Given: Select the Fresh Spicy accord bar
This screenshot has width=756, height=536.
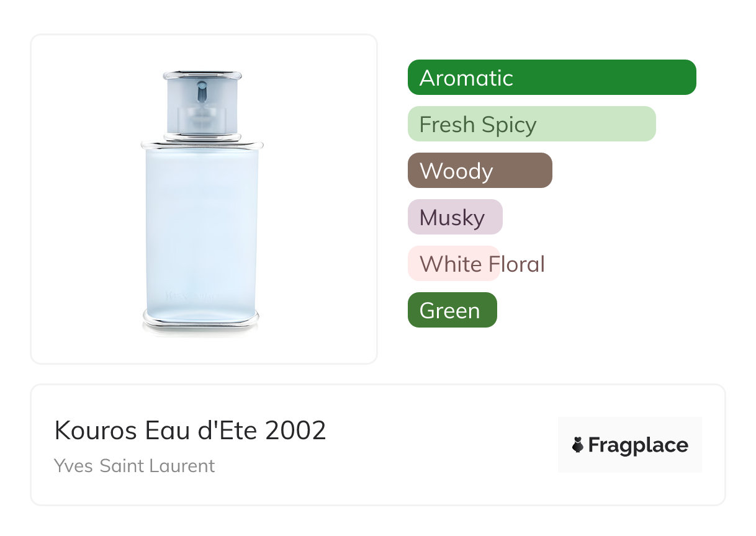Looking at the screenshot, I should click(532, 124).
